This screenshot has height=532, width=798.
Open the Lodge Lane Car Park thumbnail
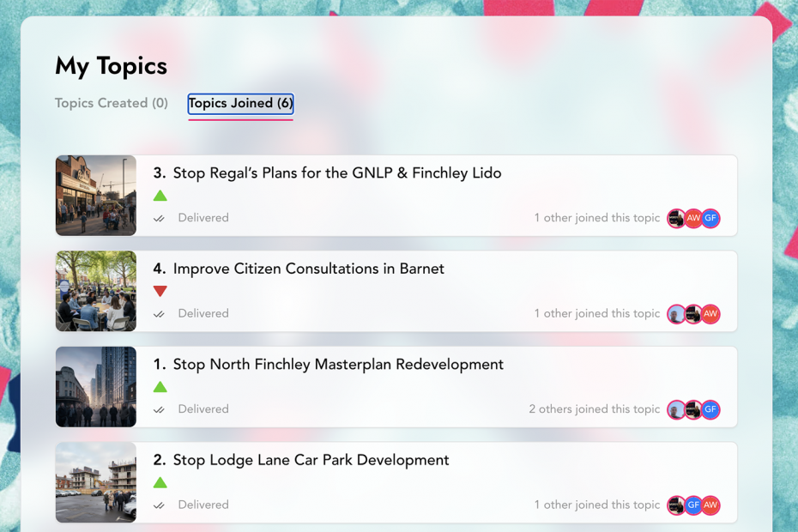[x=96, y=482]
